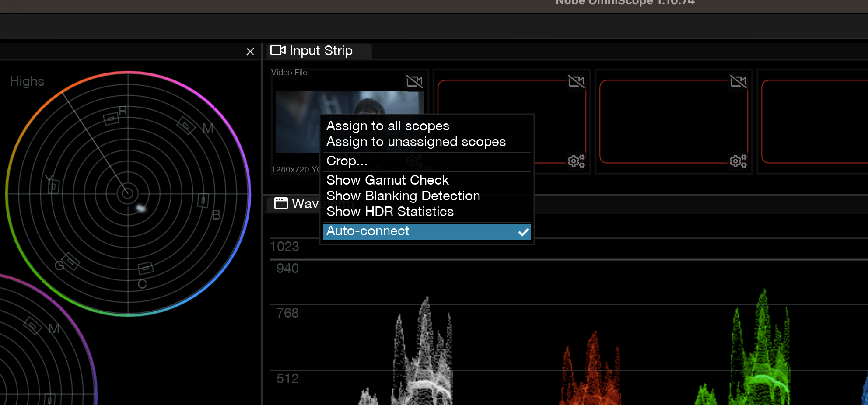Select Show HDR Statistics
The image size is (868, 405).
tap(427, 212)
